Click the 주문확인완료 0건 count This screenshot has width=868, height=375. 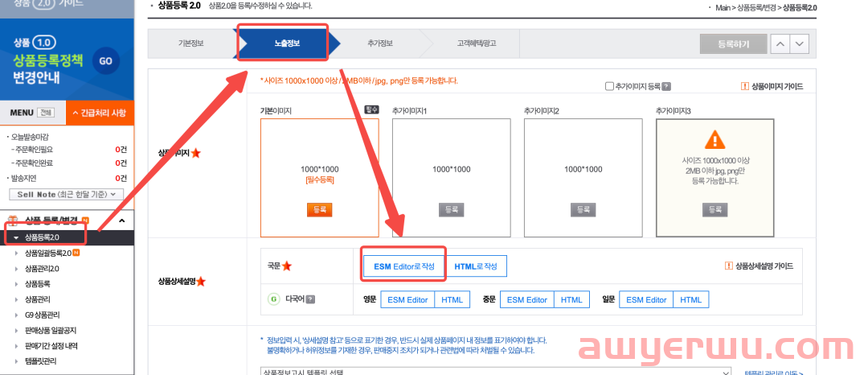click(x=121, y=163)
